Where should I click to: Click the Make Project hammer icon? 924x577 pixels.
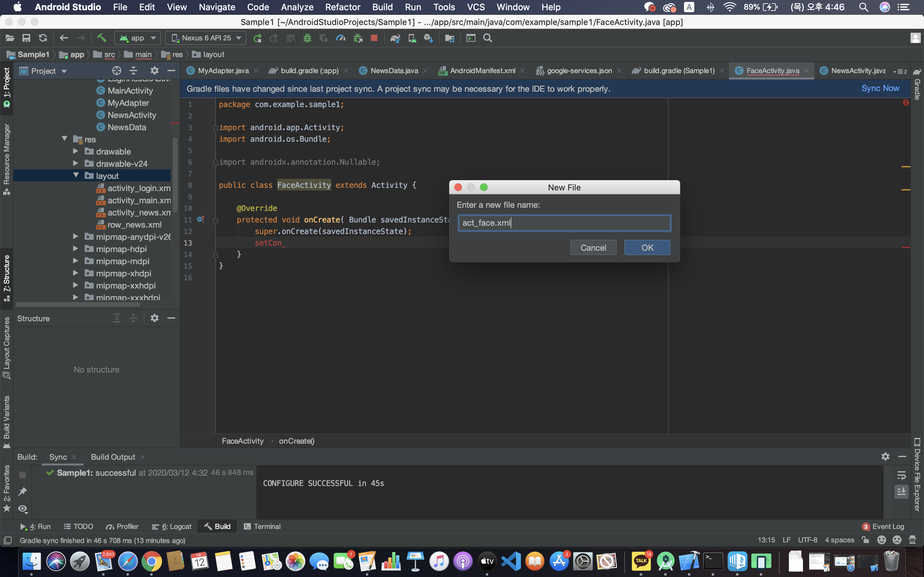[102, 38]
